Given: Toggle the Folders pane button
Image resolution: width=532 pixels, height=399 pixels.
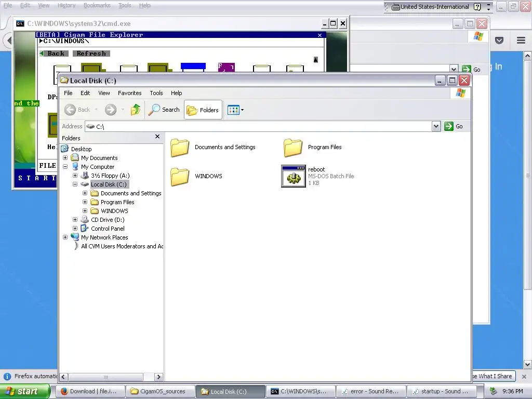Looking at the screenshot, I should (203, 110).
